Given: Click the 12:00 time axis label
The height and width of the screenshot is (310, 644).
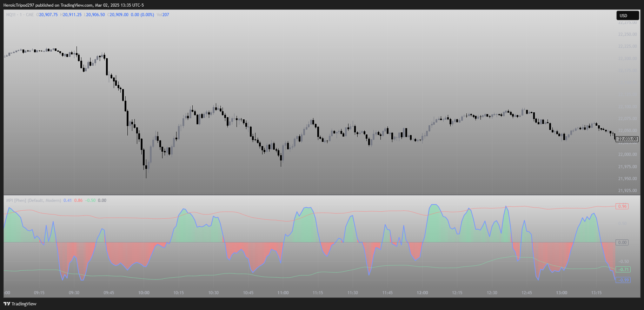Looking at the screenshot, I should [423, 293].
